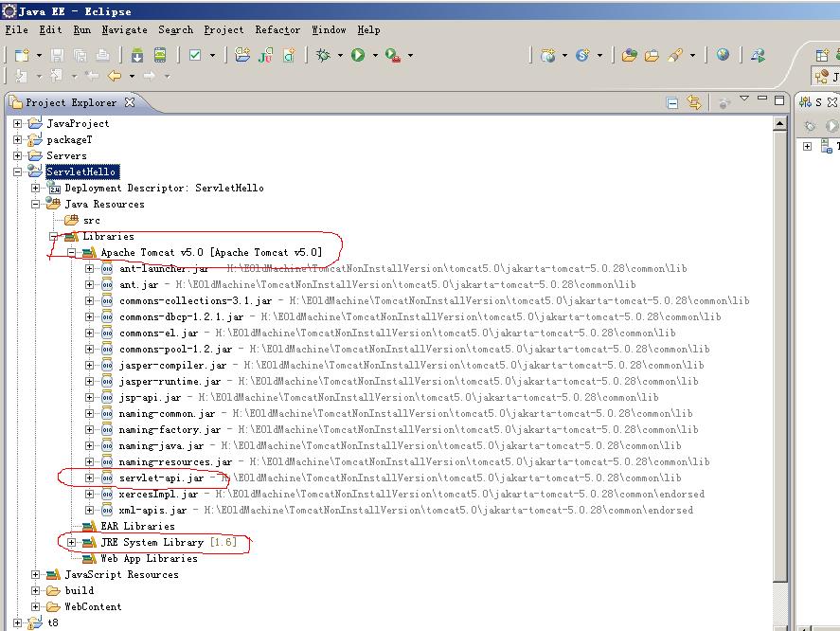The height and width of the screenshot is (631, 840).
Task: Open the Project menu
Action: [x=223, y=30]
